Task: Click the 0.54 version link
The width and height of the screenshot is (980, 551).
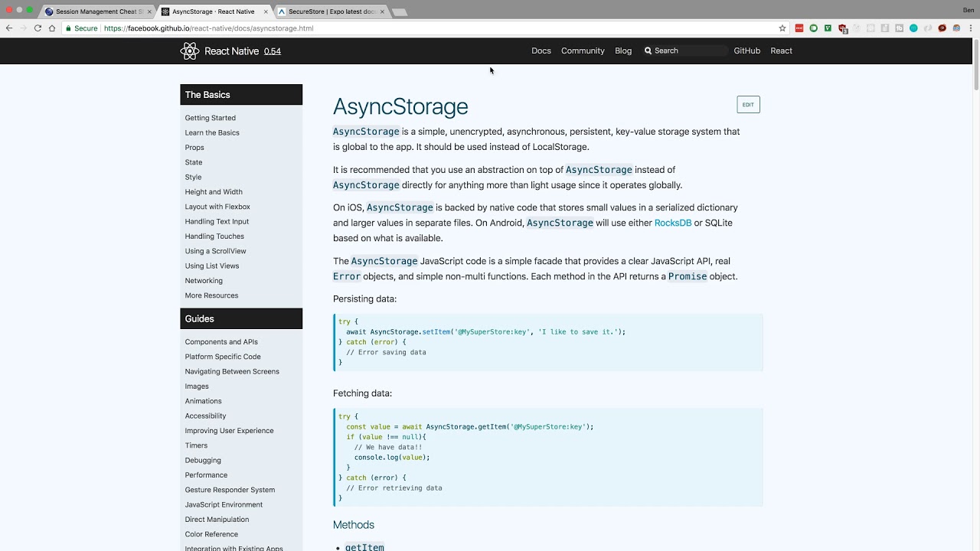Action: click(273, 51)
